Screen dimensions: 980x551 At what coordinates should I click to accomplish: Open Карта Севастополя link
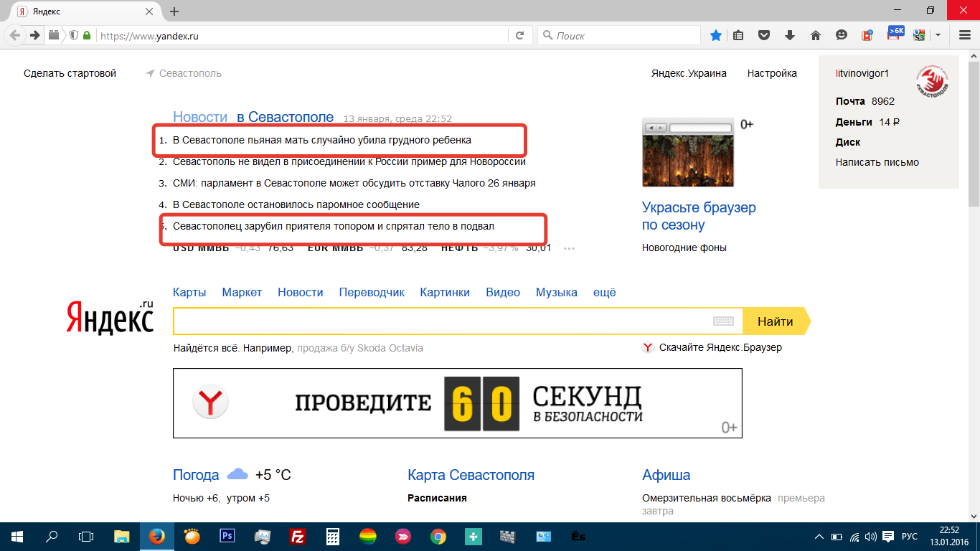pyautogui.click(x=471, y=475)
